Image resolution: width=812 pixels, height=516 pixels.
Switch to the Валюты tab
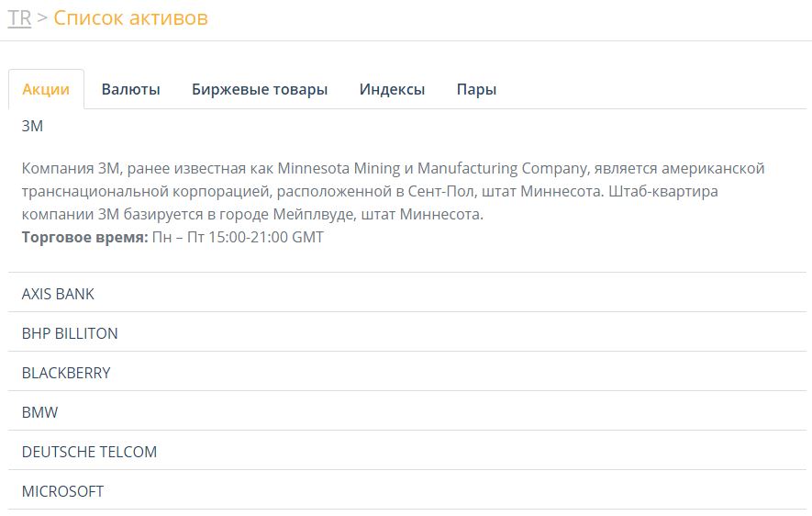coord(130,89)
